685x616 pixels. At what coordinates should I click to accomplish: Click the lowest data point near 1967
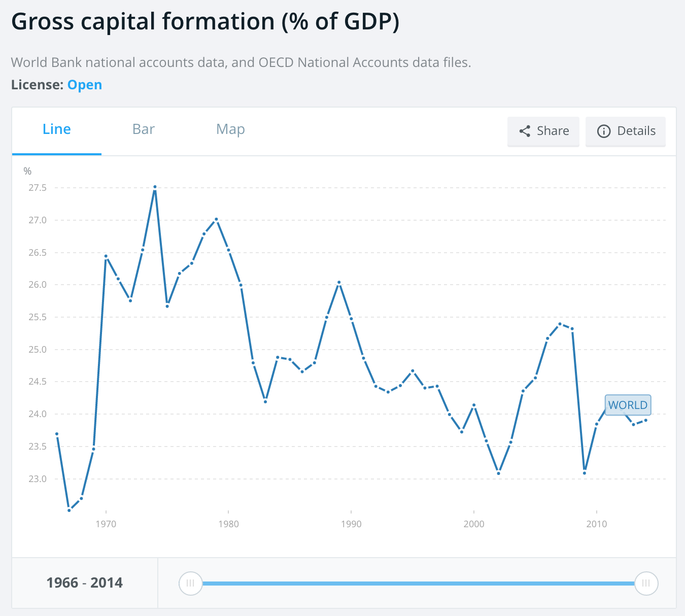pos(69,510)
